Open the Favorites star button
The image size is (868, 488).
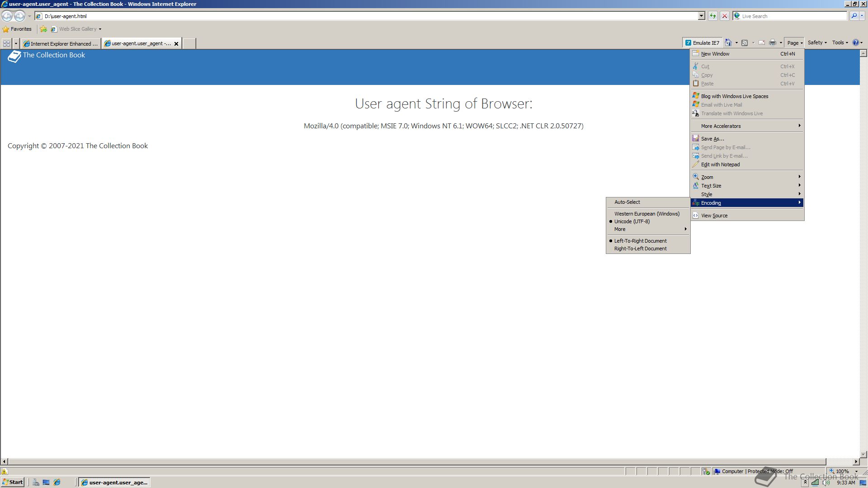click(x=17, y=29)
